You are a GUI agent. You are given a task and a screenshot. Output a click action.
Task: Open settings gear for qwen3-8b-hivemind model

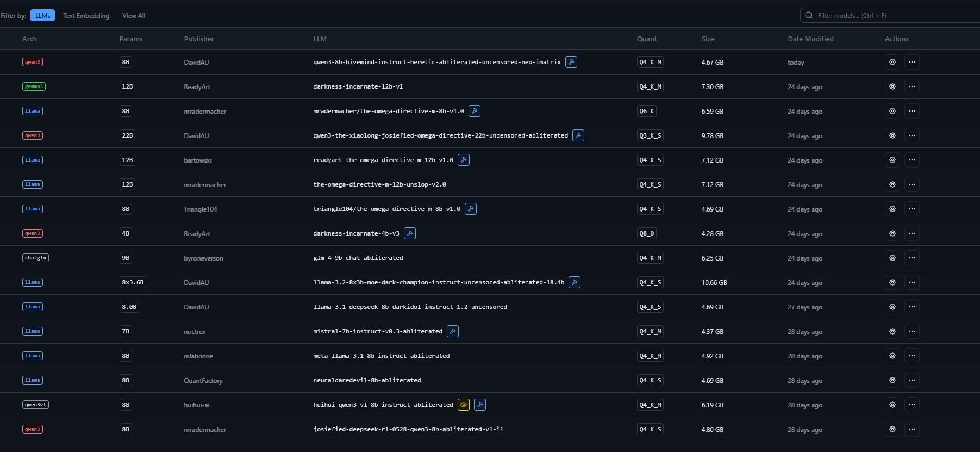892,62
